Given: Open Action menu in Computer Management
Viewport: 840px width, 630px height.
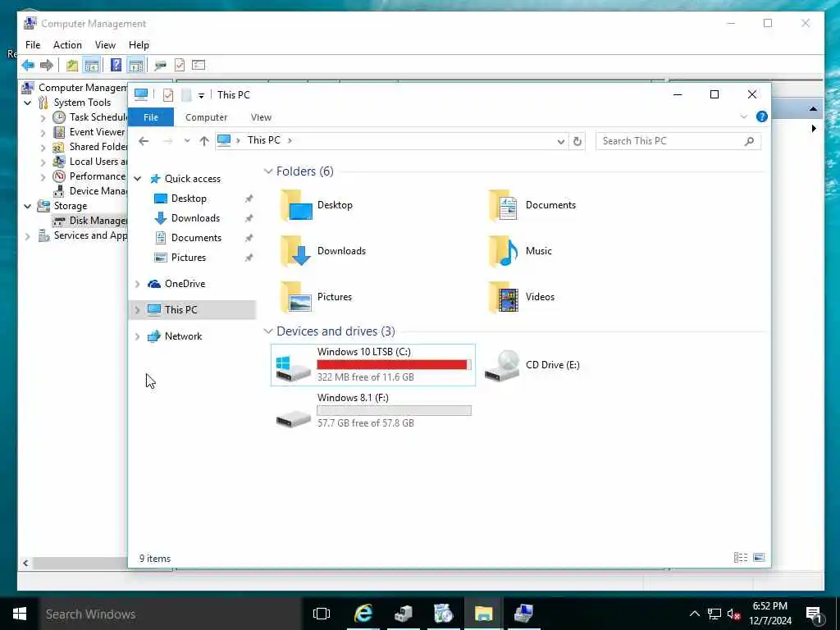Looking at the screenshot, I should pos(67,45).
